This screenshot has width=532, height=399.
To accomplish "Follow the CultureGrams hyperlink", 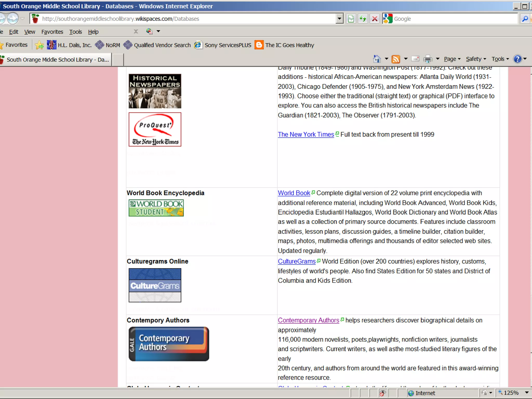I will tap(296, 261).
